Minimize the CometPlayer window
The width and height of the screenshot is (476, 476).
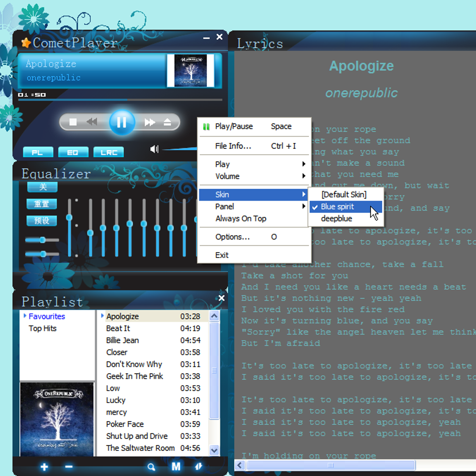(206, 38)
